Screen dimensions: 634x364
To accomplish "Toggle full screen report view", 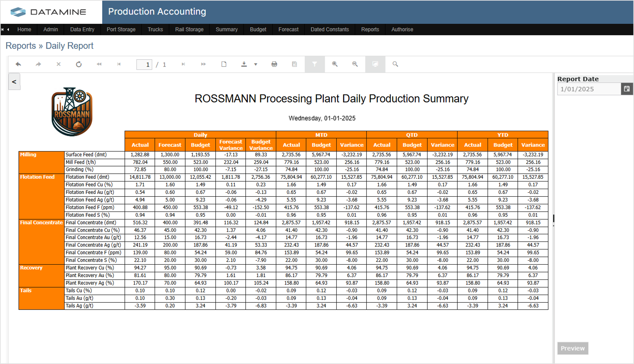I will (375, 64).
